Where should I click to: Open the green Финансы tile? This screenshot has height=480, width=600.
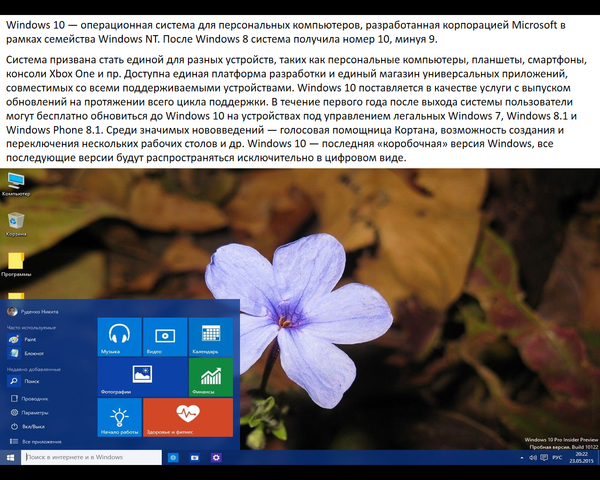(x=211, y=377)
